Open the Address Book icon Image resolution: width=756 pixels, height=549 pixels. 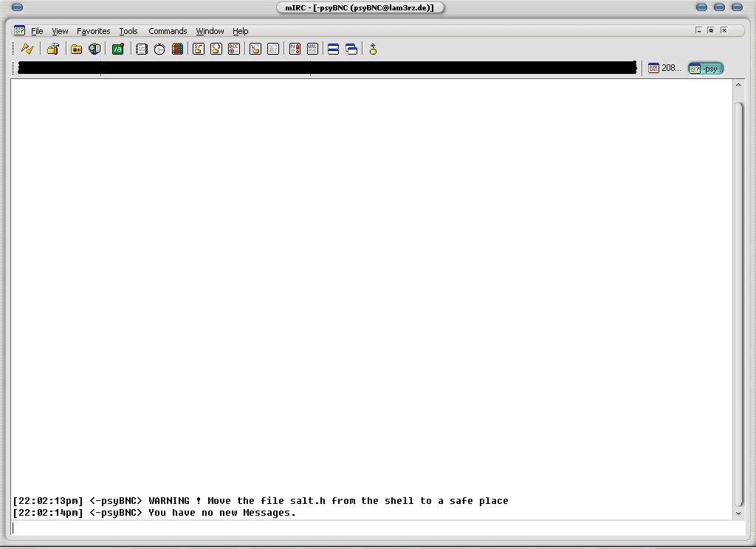(141, 49)
